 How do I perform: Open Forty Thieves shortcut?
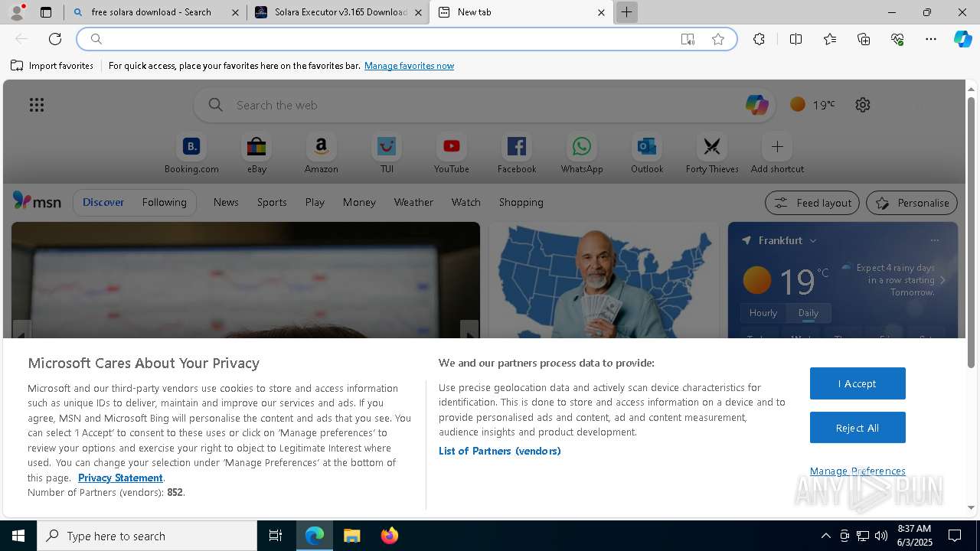click(712, 154)
